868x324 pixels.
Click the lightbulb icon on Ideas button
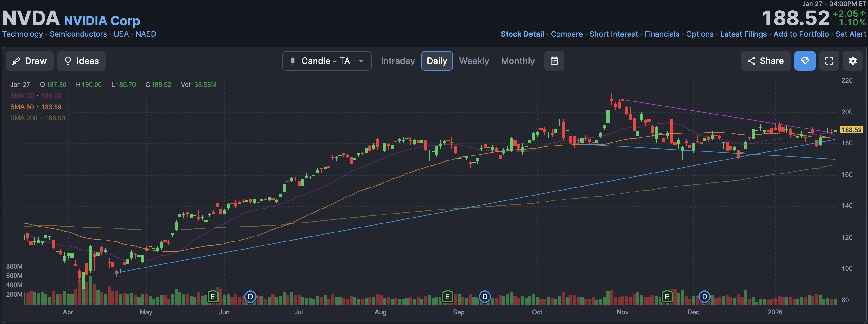point(68,61)
